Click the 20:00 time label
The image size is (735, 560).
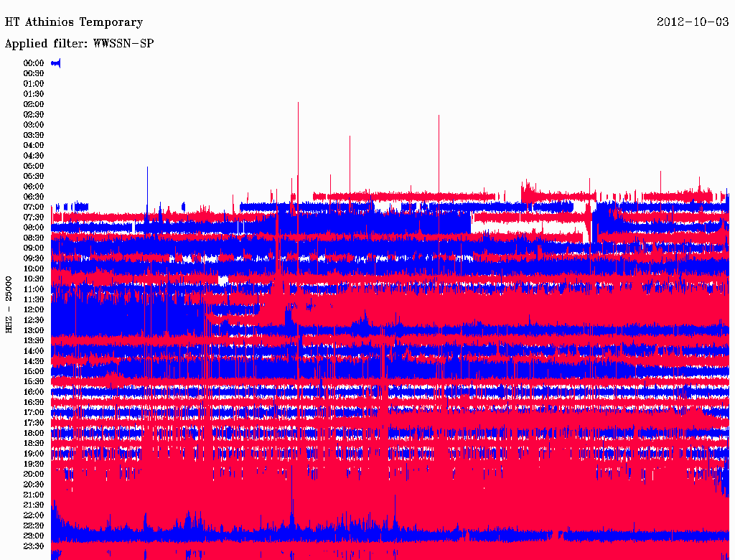click(x=34, y=474)
